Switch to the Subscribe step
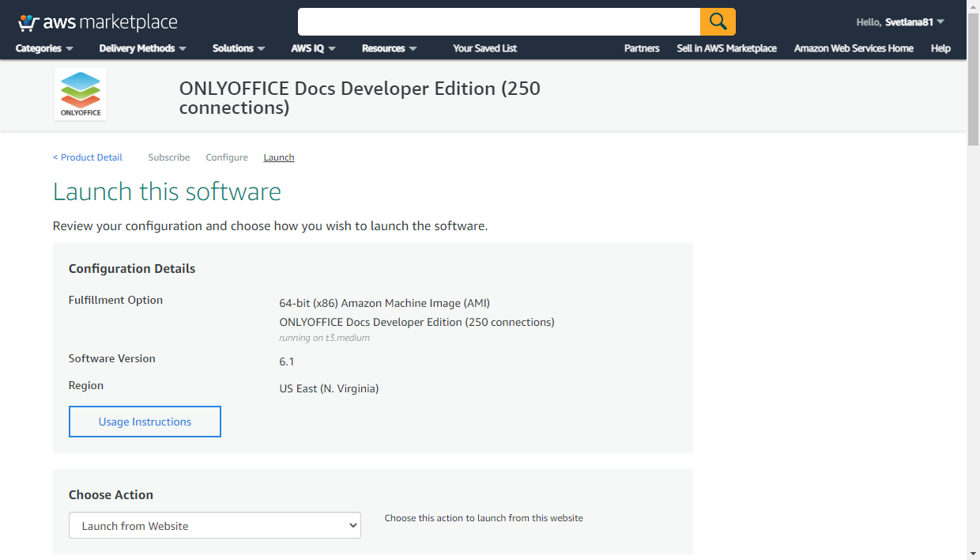This screenshot has width=980, height=560. [169, 157]
